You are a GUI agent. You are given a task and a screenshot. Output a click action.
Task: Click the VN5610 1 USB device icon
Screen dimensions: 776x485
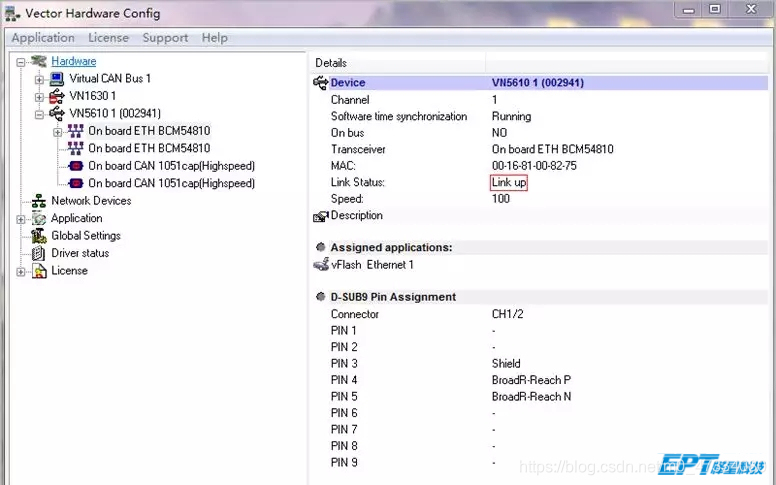click(x=57, y=113)
